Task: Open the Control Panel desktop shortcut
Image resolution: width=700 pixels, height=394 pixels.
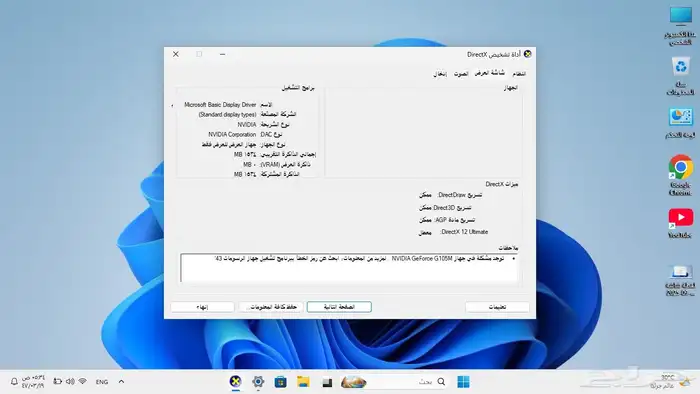Action: pyautogui.click(x=680, y=123)
